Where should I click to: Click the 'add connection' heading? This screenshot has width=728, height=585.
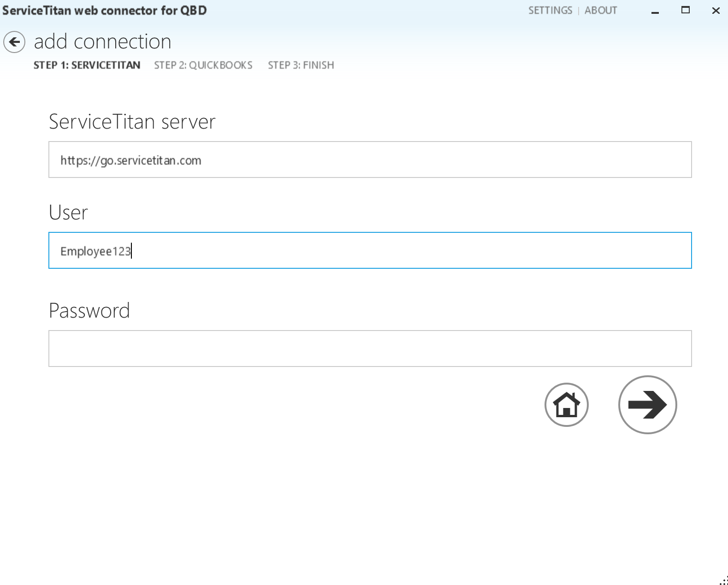click(x=103, y=42)
